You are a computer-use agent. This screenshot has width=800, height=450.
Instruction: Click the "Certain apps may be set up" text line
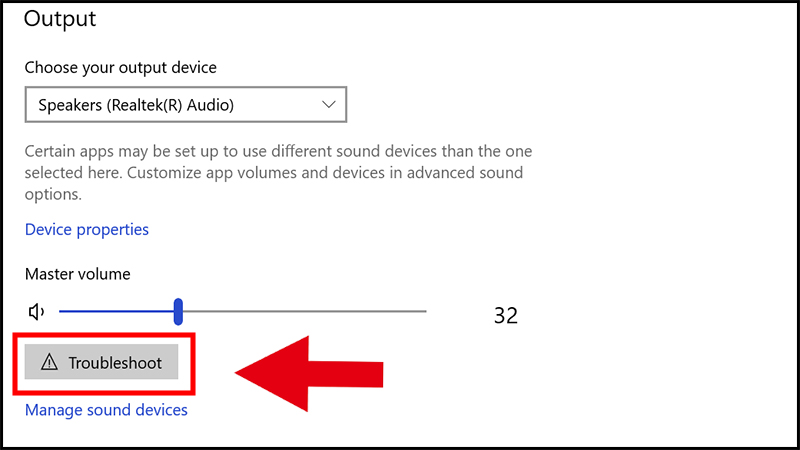278,152
